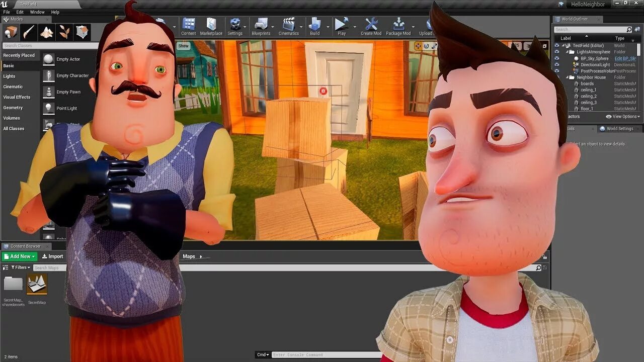Click the translate gizmo icon in viewport

418,46
